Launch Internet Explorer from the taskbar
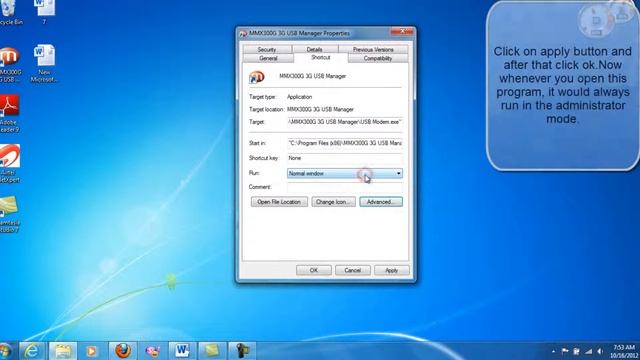The height and width of the screenshot is (360, 640). [32, 351]
